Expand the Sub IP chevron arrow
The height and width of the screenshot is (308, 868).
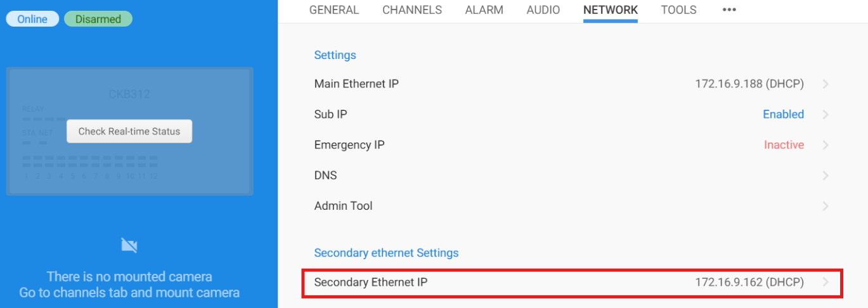coord(826,115)
